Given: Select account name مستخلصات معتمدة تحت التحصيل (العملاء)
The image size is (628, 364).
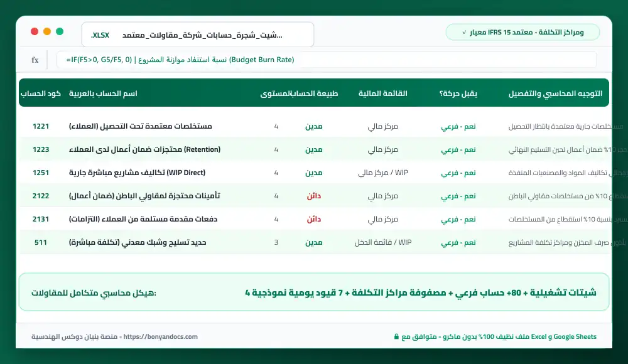Looking at the screenshot, I should point(141,126).
